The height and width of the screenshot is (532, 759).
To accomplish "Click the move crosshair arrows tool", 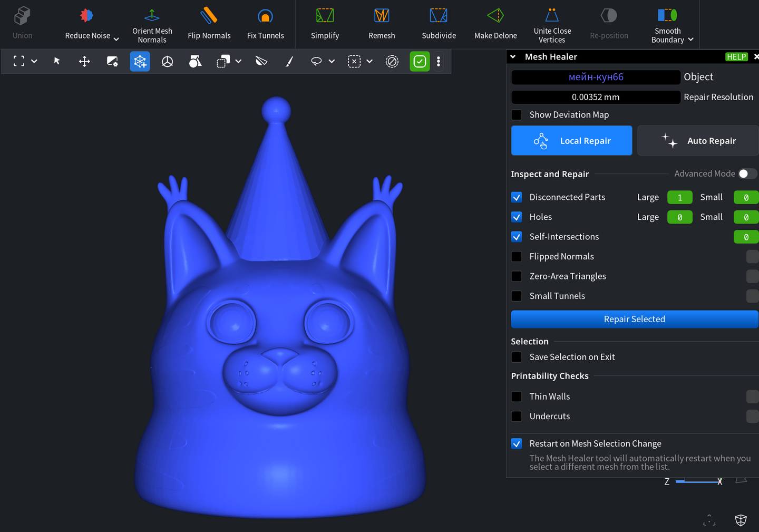I will [84, 62].
